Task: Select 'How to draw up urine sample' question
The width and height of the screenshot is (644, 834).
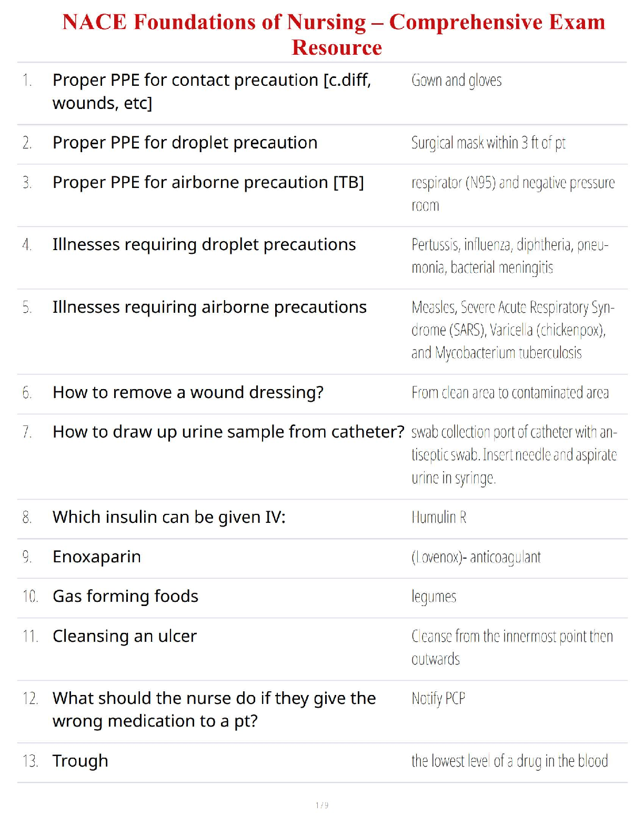Action: [x=228, y=432]
